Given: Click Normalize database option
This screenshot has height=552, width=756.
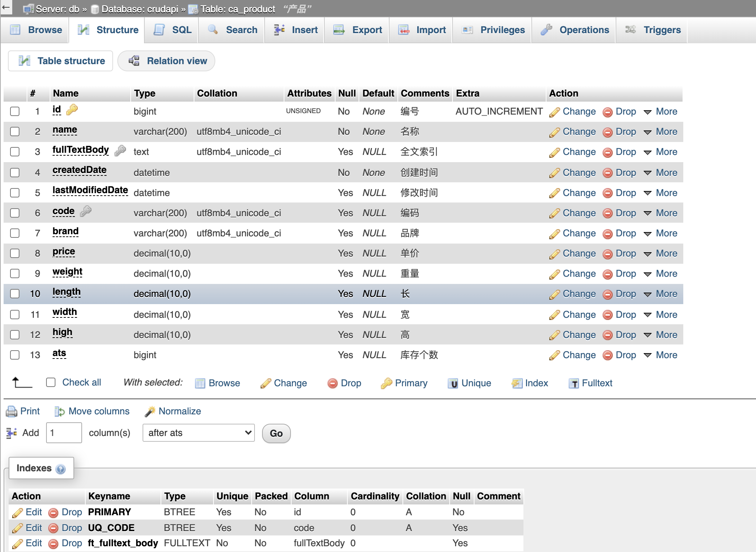Looking at the screenshot, I should (180, 411).
